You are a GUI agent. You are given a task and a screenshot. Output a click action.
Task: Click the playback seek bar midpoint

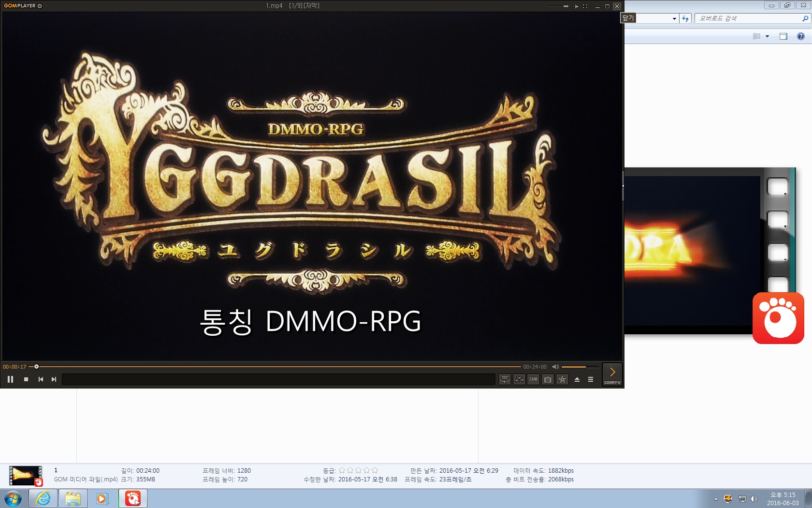pyautogui.click(x=275, y=367)
